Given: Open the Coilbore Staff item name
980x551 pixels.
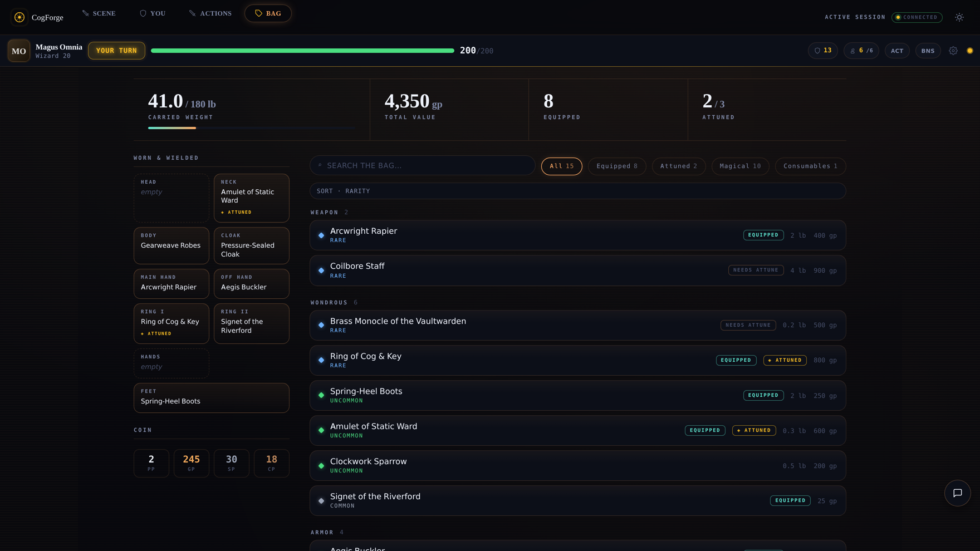Looking at the screenshot, I should 357,266.
